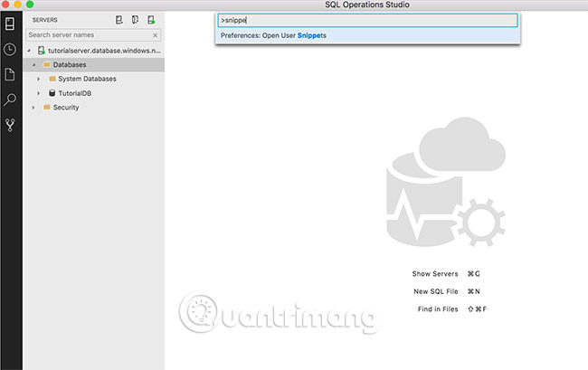Collapse the tutorialserver node arrow
The width and height of the screenshot is (588, 370).
point(29,51)
